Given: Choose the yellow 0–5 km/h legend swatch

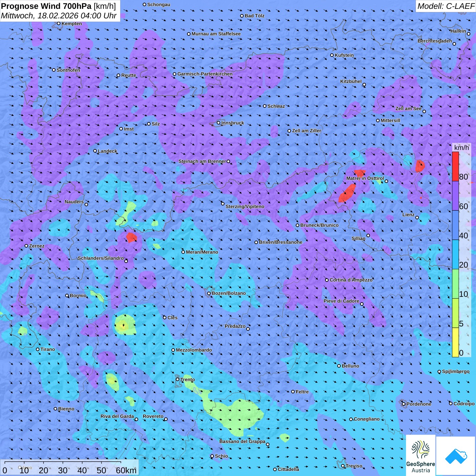Looking at the screenshot, I should point(455,342).
